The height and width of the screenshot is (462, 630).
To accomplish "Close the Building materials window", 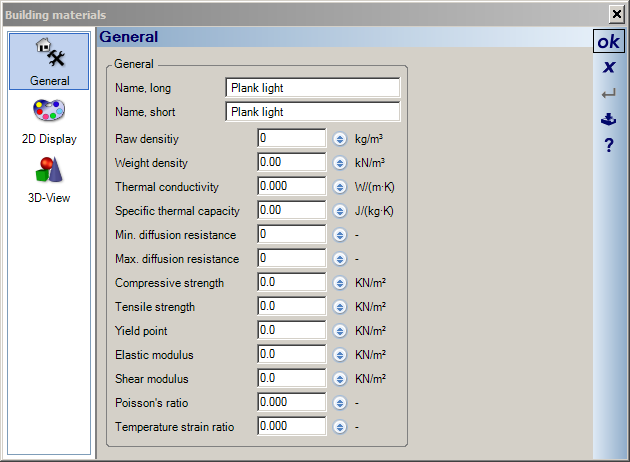I will click(616, 14).
